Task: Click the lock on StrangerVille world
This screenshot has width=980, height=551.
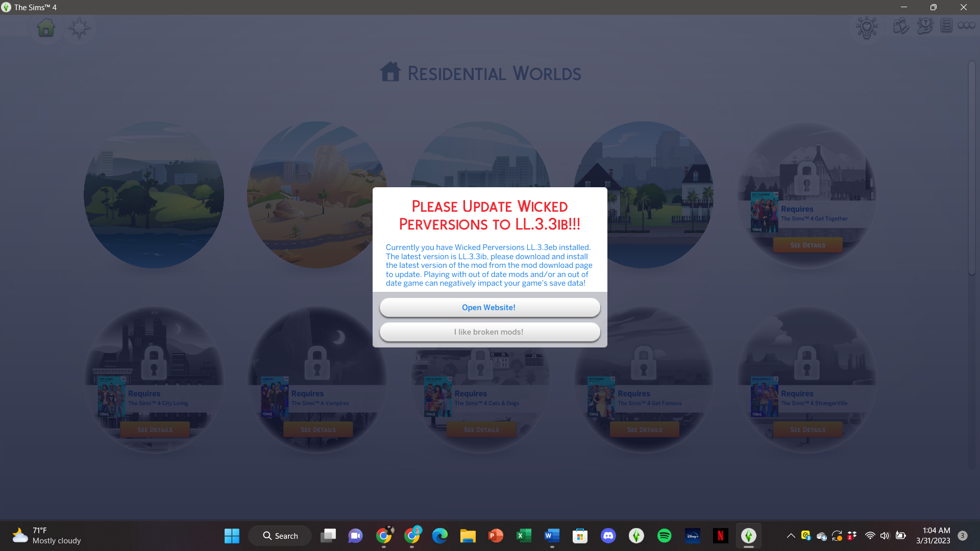Action: (807, 362)
